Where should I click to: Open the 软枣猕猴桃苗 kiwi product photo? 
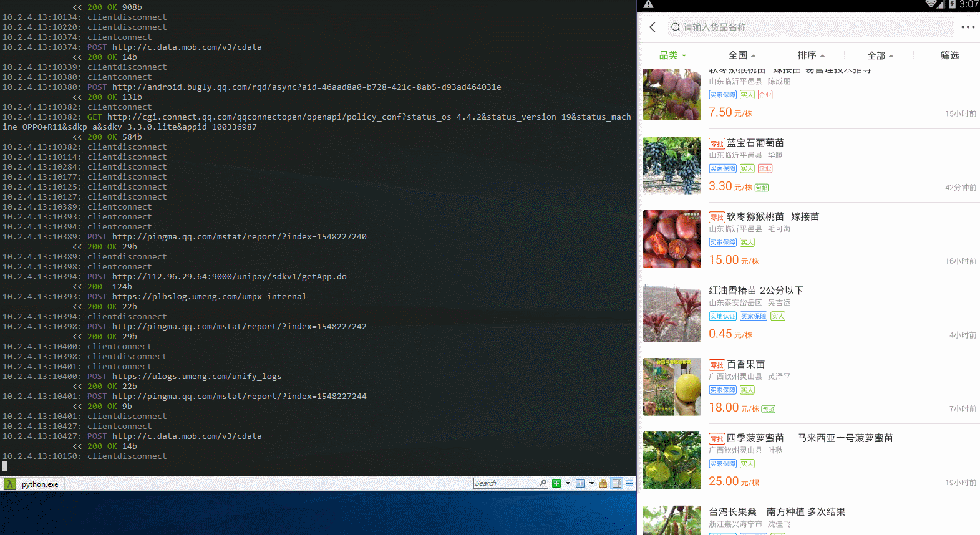pyautogui.click(x=672, y=239)
